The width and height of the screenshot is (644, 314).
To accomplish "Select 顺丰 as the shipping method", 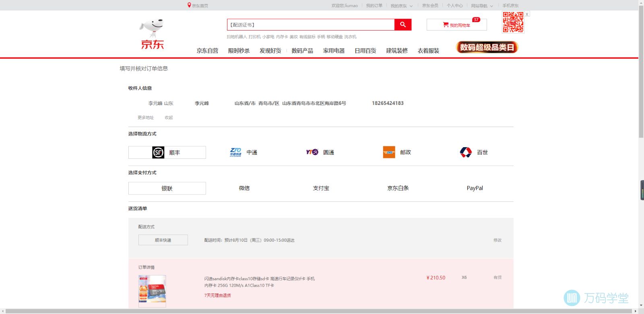I will coord(167,152).
